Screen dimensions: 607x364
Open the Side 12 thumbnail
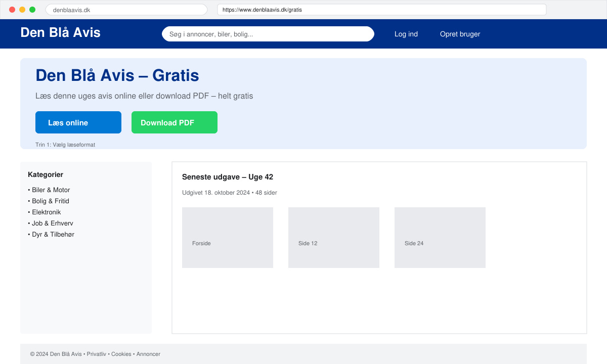click(x=334, y=238)
